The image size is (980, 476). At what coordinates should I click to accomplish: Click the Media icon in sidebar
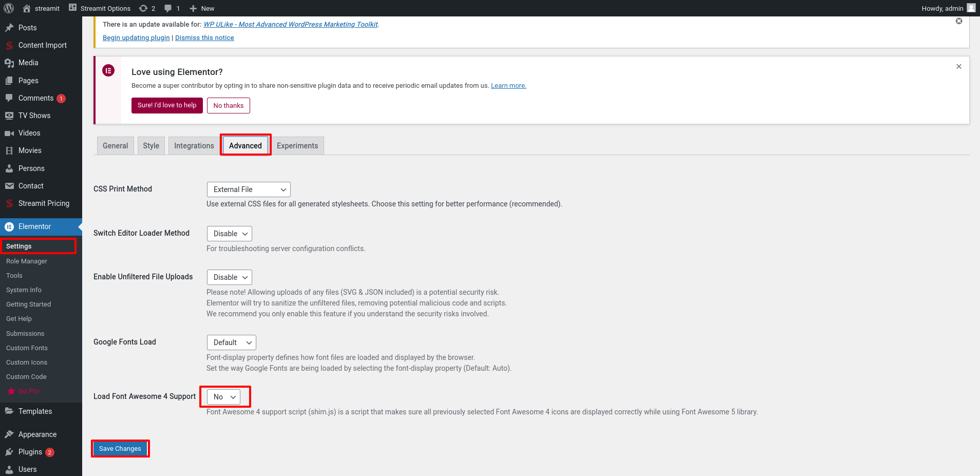[x=9, y=63]
